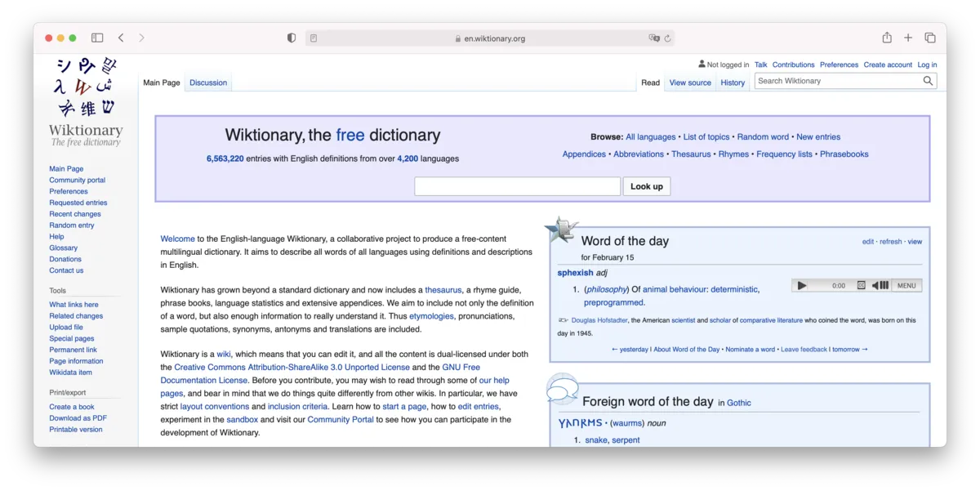
Task: Reload the page with the refresh icon
Action: pyautogui.click(x=667, y=38)
